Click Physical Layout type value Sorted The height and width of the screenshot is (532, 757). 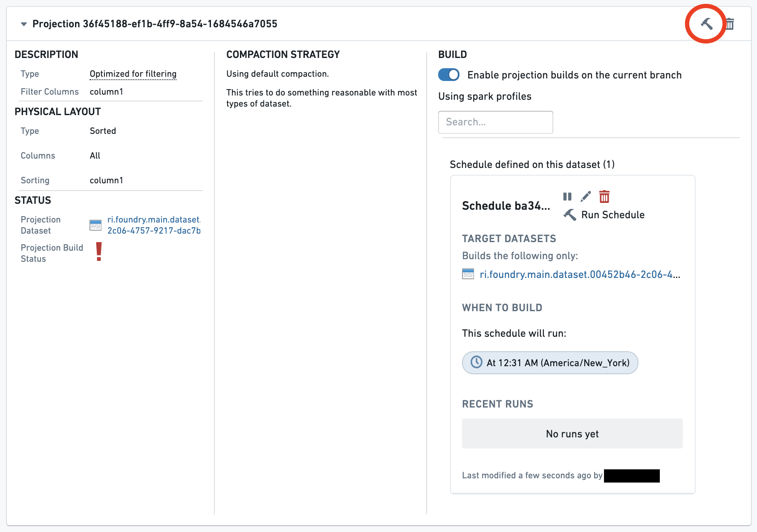(x=103, y=131)
